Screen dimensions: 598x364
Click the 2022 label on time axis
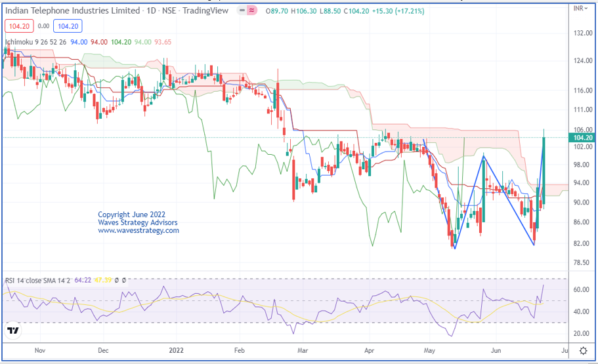[x=176, y=350]
